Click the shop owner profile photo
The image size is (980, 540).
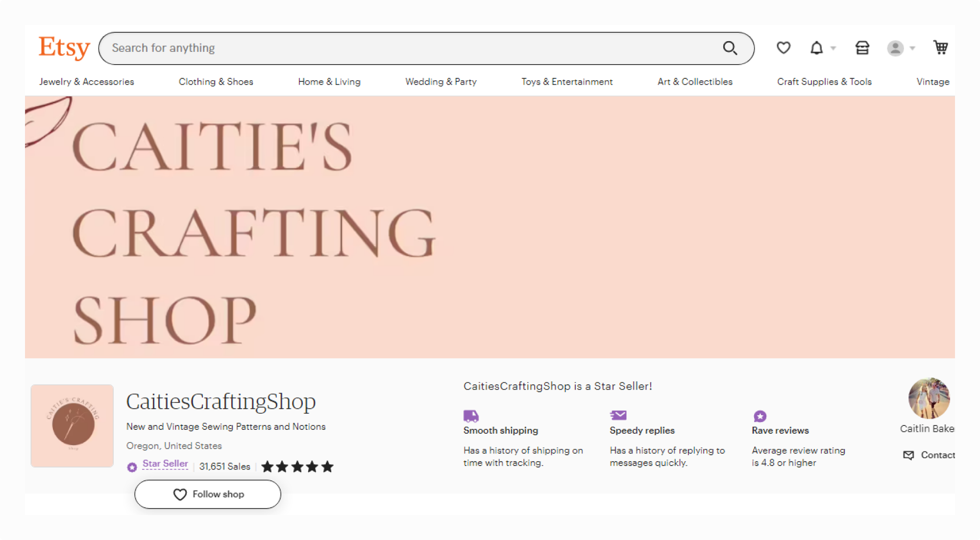929,398
